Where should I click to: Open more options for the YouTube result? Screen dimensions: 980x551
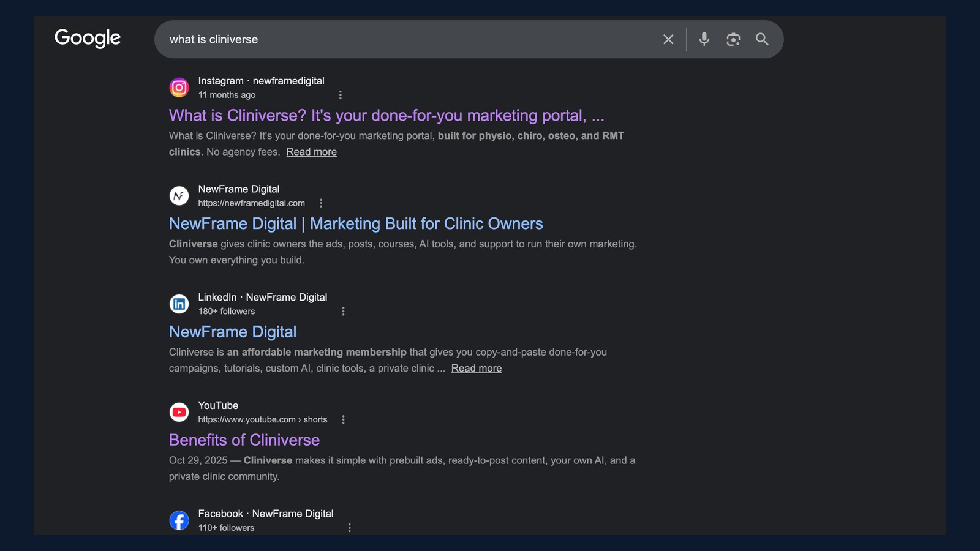(343, 419)
